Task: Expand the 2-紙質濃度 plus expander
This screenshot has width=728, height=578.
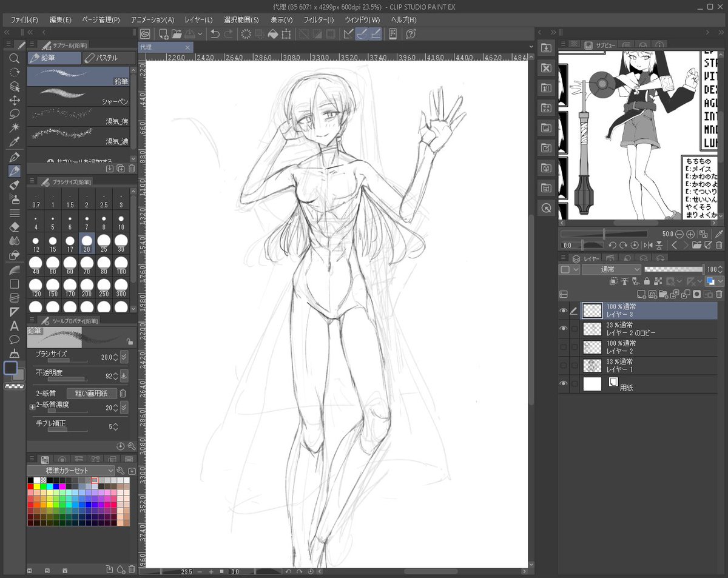Action: (x=32, y=408)
